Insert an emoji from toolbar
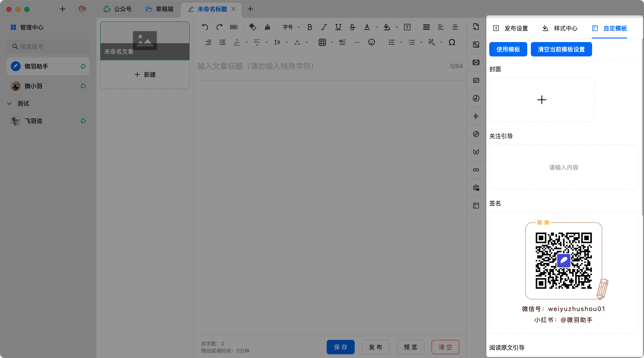 click(x=371, y=42)
